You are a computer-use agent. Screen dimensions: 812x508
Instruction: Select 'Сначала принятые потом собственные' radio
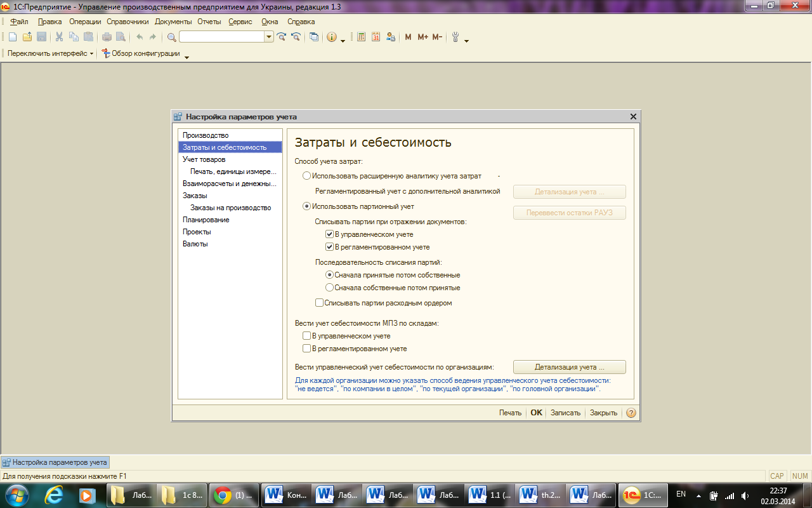point(329,275)
